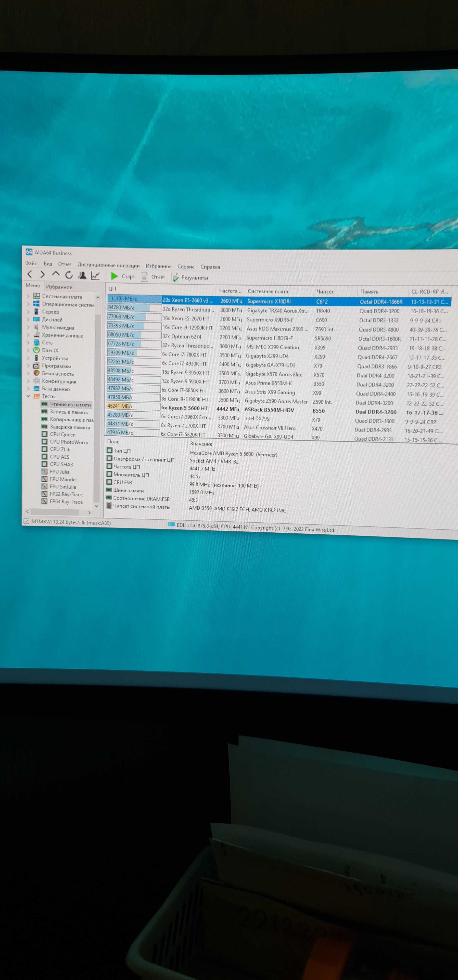The width and height of the screenshot is (458, 980).
Task: Open the FP64 Ray-Trace benchmark
Action: [66, 502]
